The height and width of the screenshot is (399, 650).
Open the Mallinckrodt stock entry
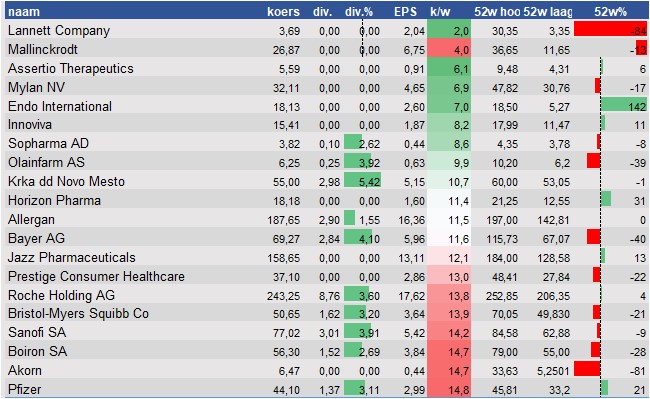43,50
